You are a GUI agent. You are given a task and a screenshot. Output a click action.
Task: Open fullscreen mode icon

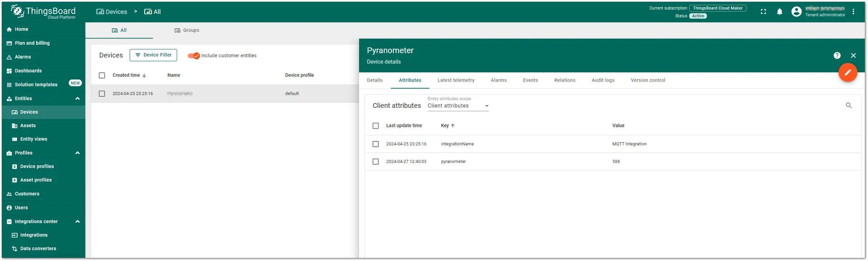(x=763, y=12)
